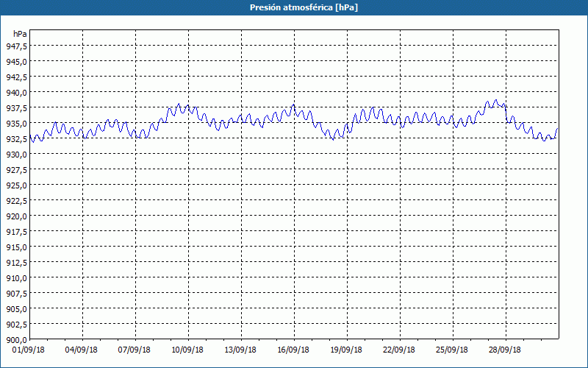Click the 922,5 y-axis value
The height and width of the screenshot is (368, 588).
[16, 200]
